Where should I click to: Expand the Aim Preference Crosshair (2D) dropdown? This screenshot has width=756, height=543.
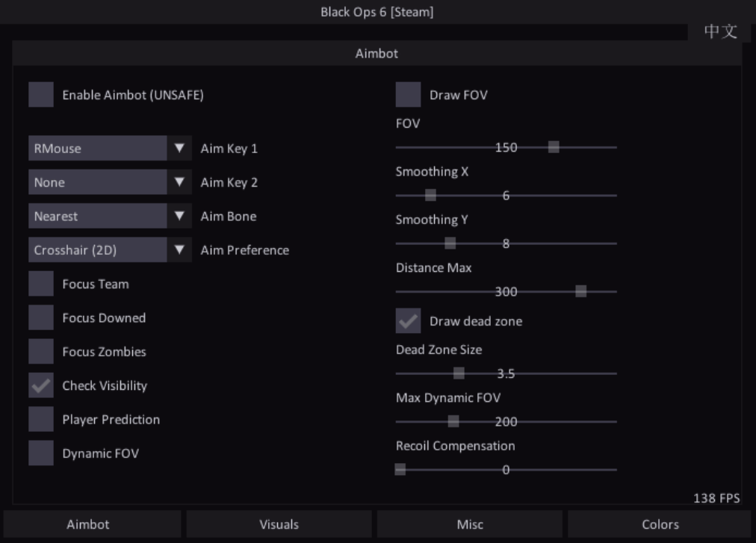click(x=110, y=250)
